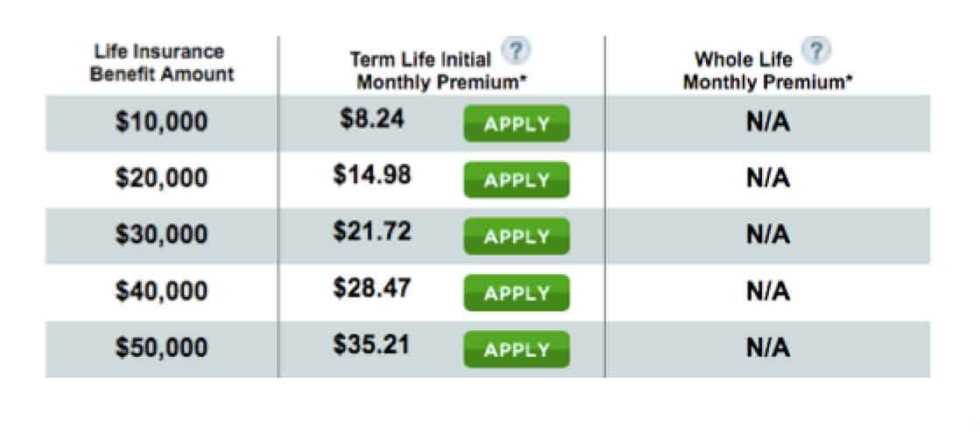Click the Life Insurance Benefit Amount header

click(161, 63)
